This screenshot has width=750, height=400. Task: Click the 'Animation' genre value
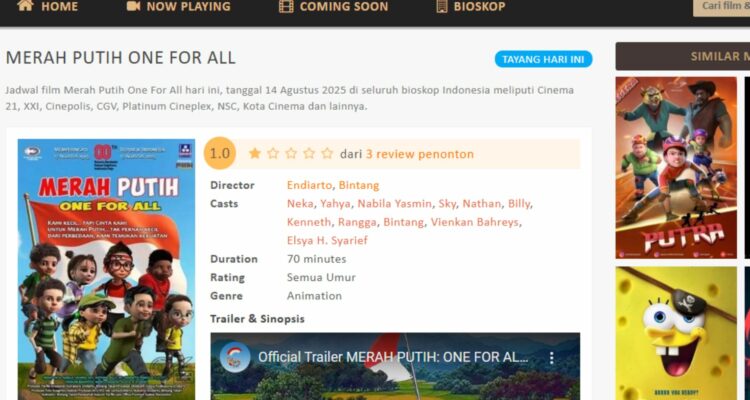click(x=314, y=296)
